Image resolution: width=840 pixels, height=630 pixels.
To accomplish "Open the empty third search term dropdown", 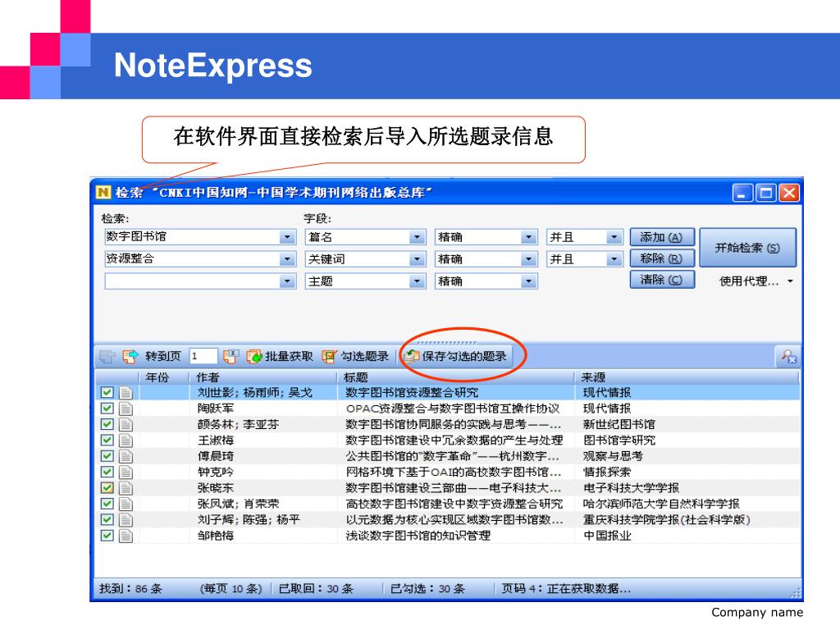I will click(x=287, y=281).
